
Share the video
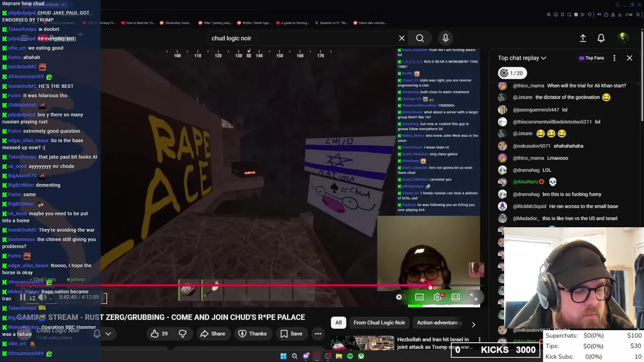(212, 333)
